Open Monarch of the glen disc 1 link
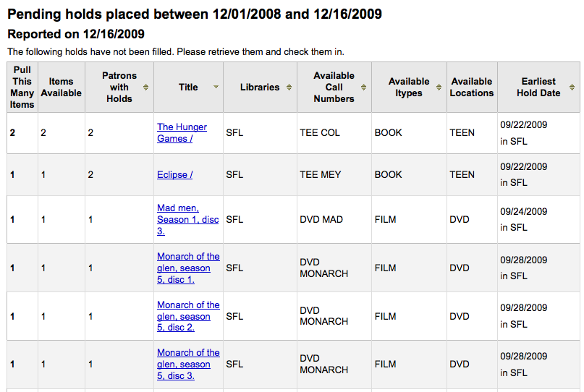 188,268
